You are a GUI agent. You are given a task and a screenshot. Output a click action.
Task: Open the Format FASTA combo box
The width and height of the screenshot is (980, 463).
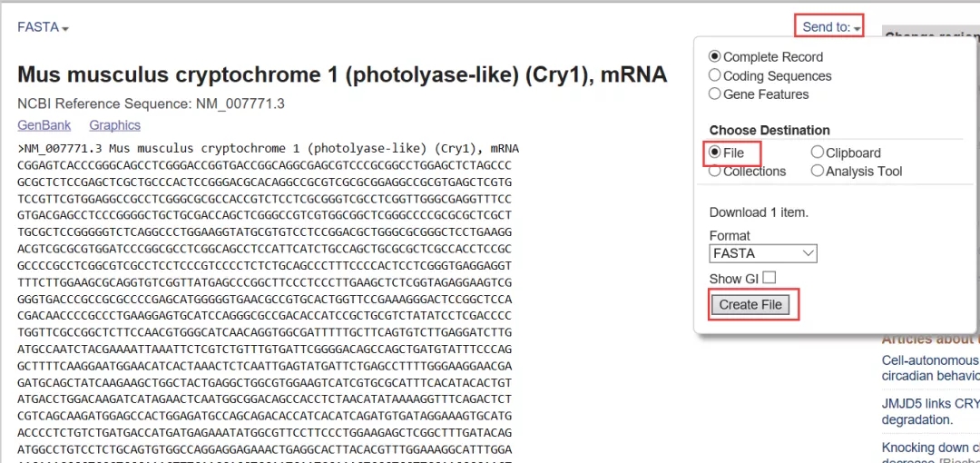[x=763, y=253]
